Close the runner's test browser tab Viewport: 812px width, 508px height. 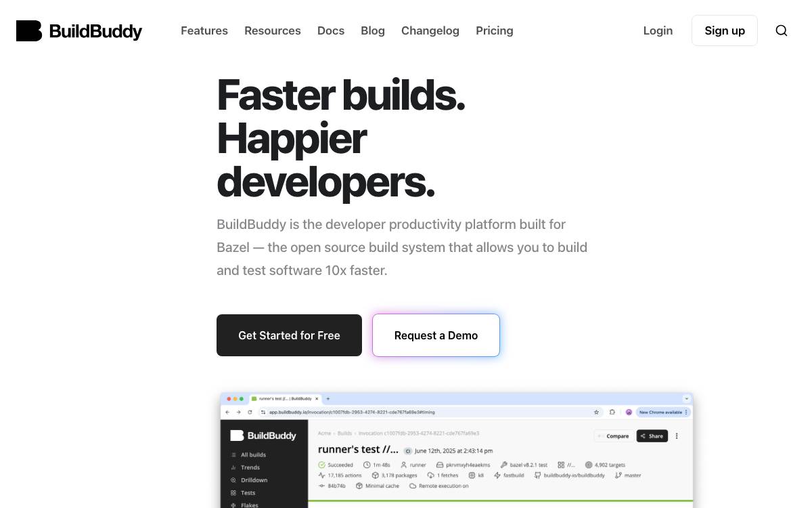click(317, 399)
